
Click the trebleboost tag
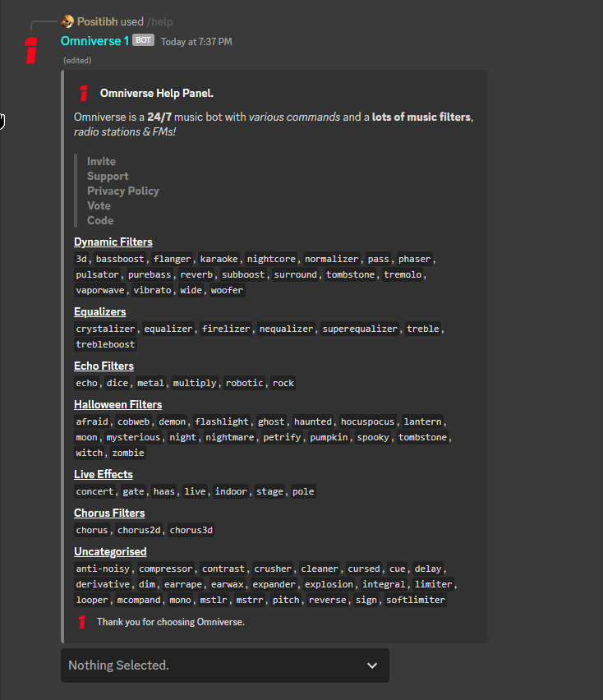[x=105, y=344]
